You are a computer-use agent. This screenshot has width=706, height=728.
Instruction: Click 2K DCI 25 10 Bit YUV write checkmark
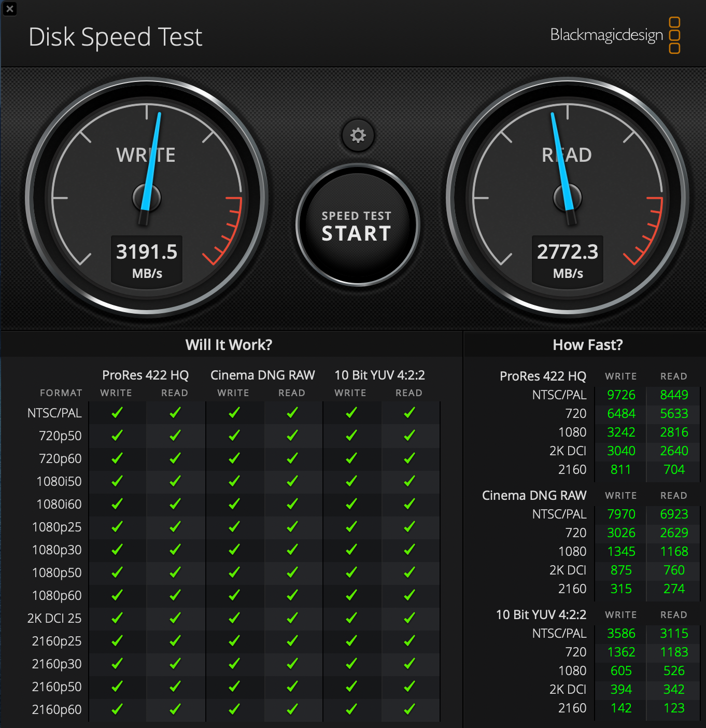[x=351, y=618]
